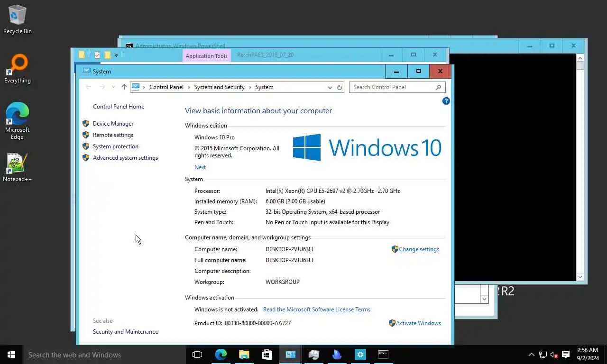Click the shield icon next to Device Manager
The height and width of the screenshot is (364, 607).
pos(86,124)
